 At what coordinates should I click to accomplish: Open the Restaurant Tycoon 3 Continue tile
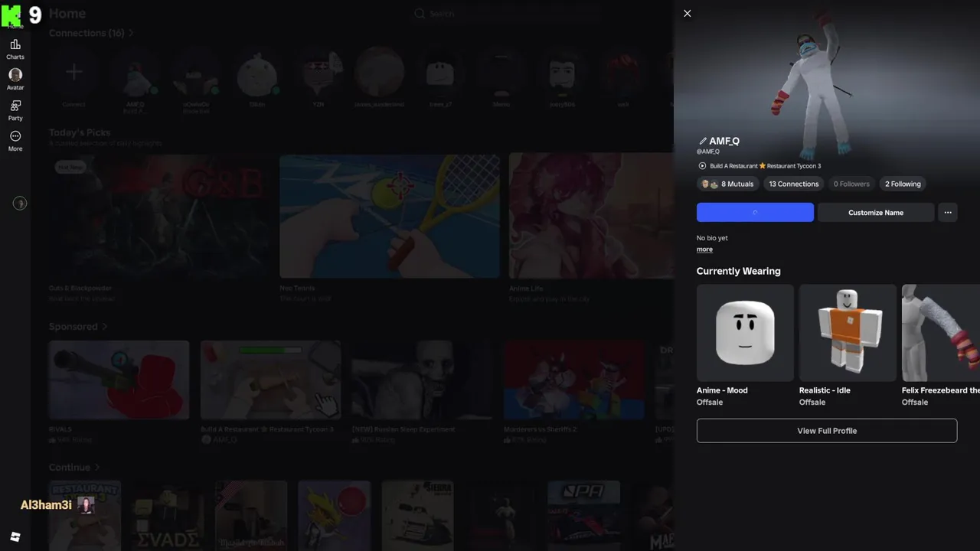tap(85, 515)
